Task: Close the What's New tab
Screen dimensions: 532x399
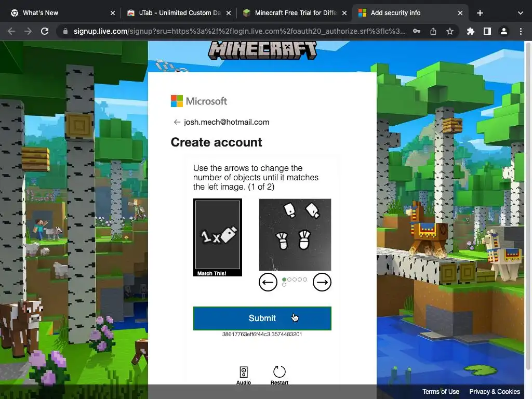Action: click(x=113, y=13)
